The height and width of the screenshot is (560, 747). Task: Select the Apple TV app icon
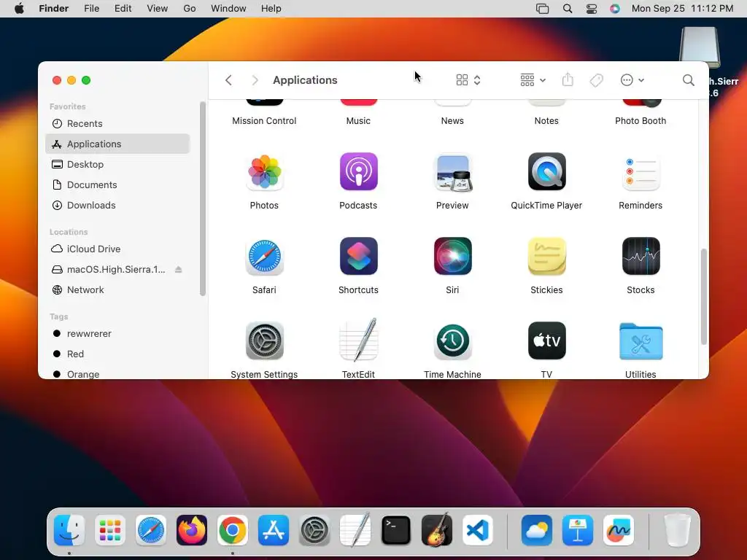point(546,341)
